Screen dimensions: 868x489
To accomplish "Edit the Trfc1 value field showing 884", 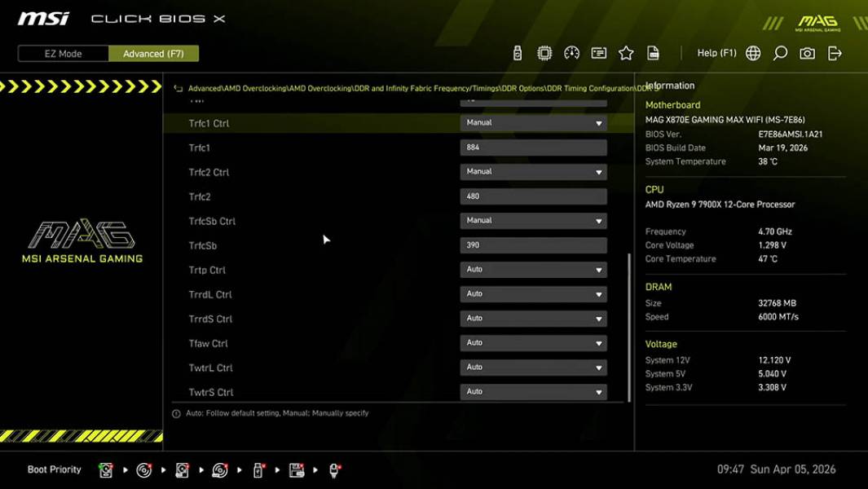I will coord(533,147).
